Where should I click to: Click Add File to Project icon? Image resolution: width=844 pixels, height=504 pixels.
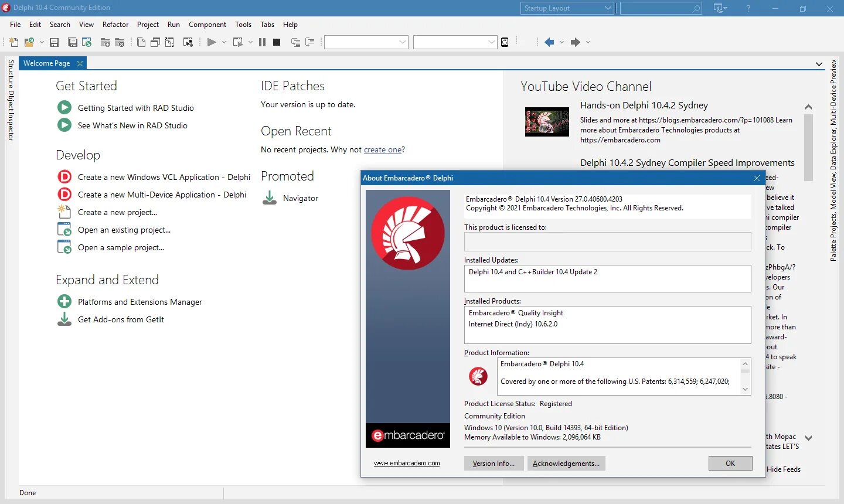click(105, 42)
